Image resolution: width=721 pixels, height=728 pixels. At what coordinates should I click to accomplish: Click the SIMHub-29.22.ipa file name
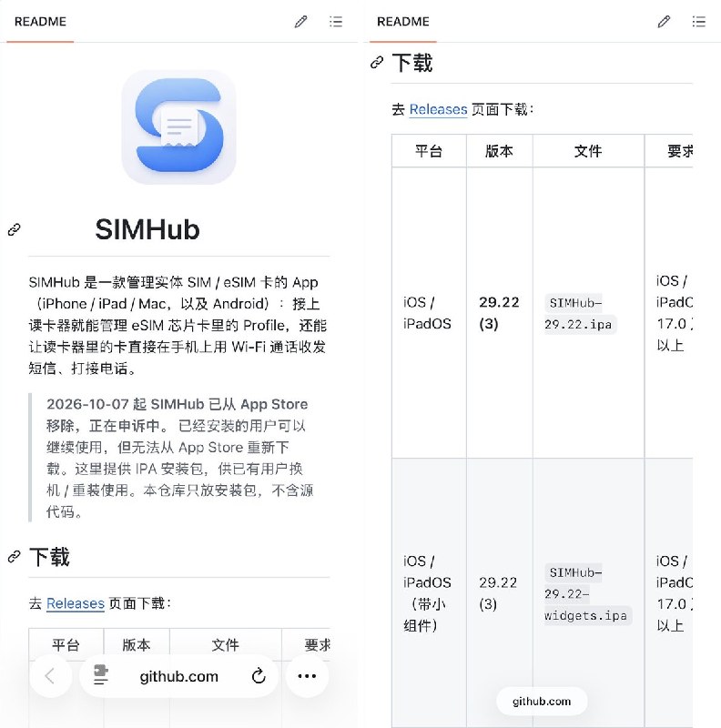pos(580,313)
